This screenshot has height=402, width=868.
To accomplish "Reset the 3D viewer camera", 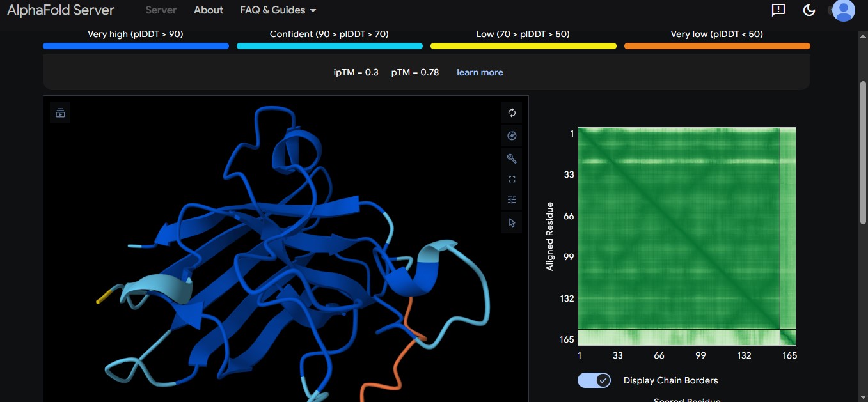I will click(512, 113).
